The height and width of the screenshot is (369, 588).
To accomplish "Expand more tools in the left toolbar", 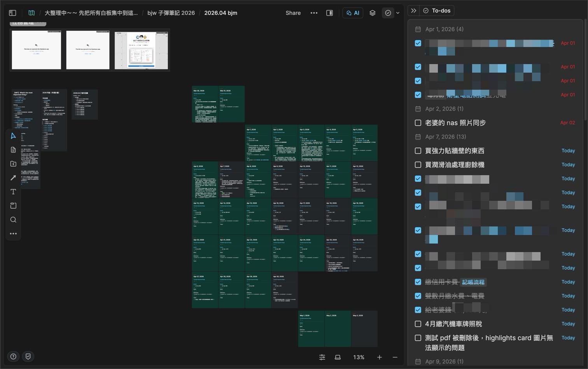I will (x=13, y=234).
